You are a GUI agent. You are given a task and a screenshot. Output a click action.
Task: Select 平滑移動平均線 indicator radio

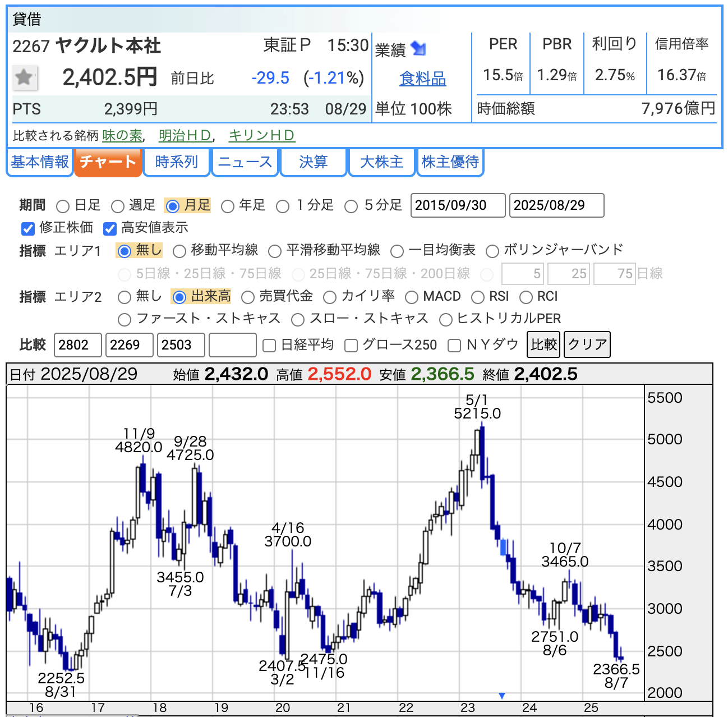pos(275,251)
